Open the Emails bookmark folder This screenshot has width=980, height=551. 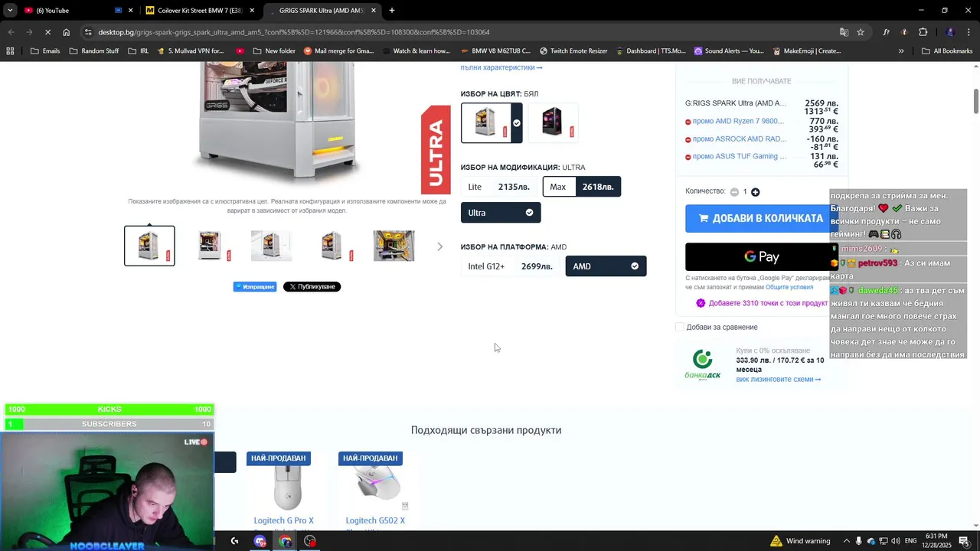pos(45,51)
